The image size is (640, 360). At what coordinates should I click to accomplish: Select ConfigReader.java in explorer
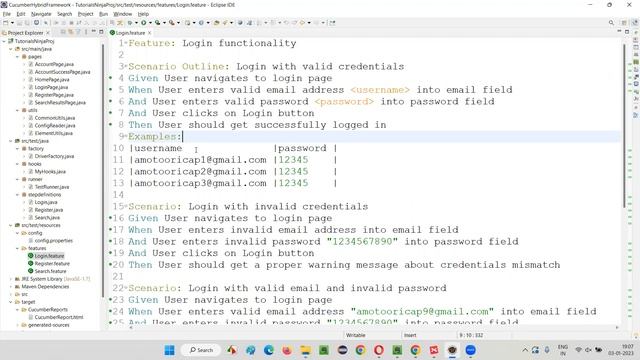click(x=55, y=126)
